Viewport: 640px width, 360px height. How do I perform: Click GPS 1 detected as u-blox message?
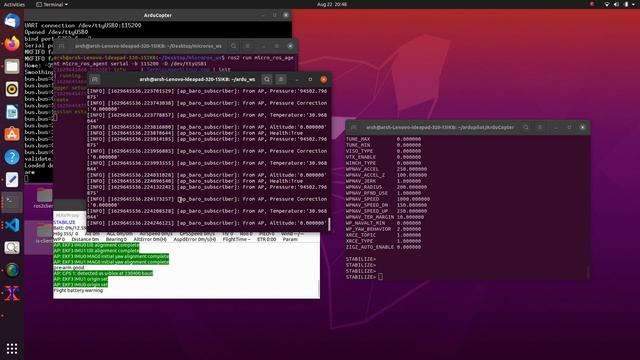(x=103, y=273)
